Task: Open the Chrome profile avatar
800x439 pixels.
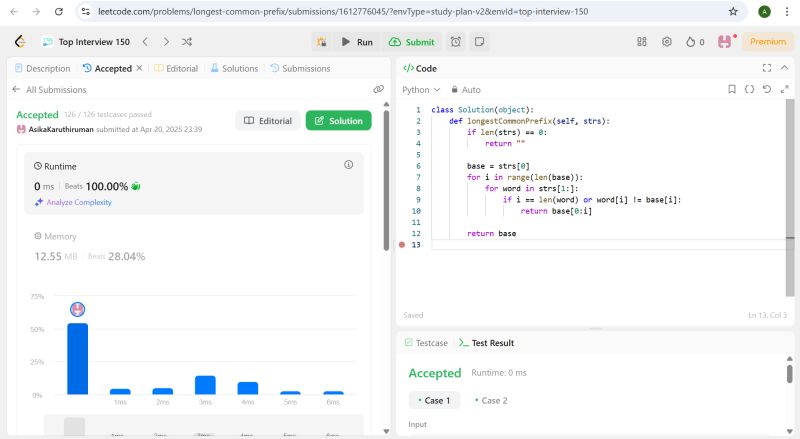Action: tap(764, 11)
